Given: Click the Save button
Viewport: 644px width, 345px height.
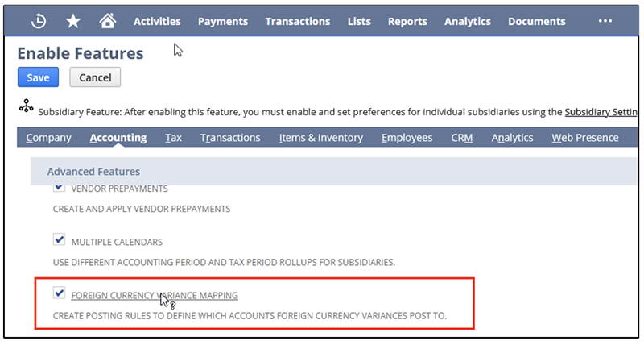Looking at the screenshot, I should [38, 77].
